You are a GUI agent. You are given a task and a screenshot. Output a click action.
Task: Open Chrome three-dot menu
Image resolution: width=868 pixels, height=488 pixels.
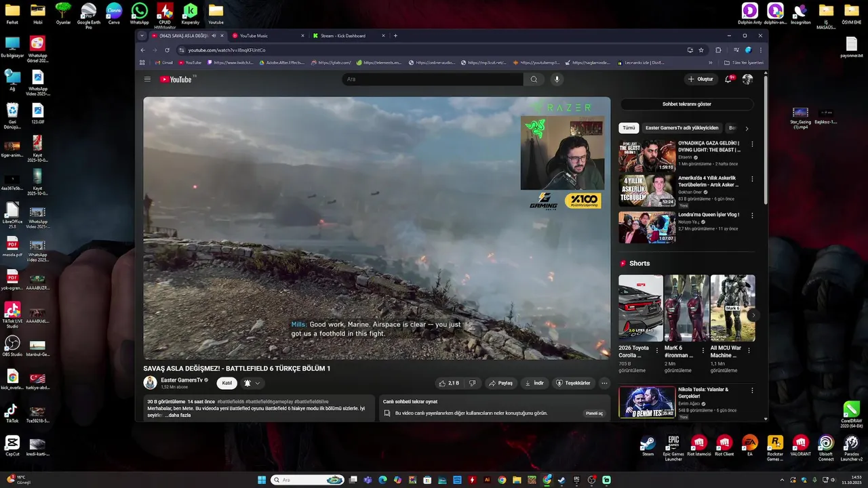760,50
